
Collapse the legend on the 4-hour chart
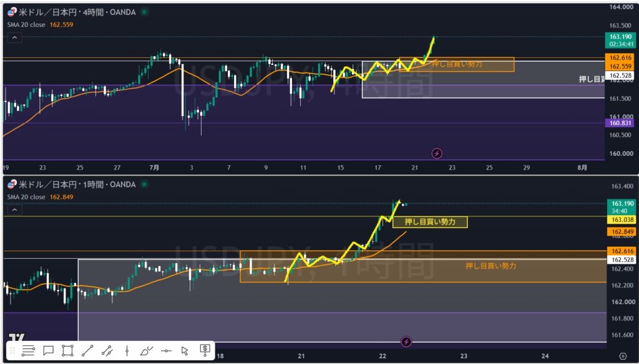click(x=14, y=38)
